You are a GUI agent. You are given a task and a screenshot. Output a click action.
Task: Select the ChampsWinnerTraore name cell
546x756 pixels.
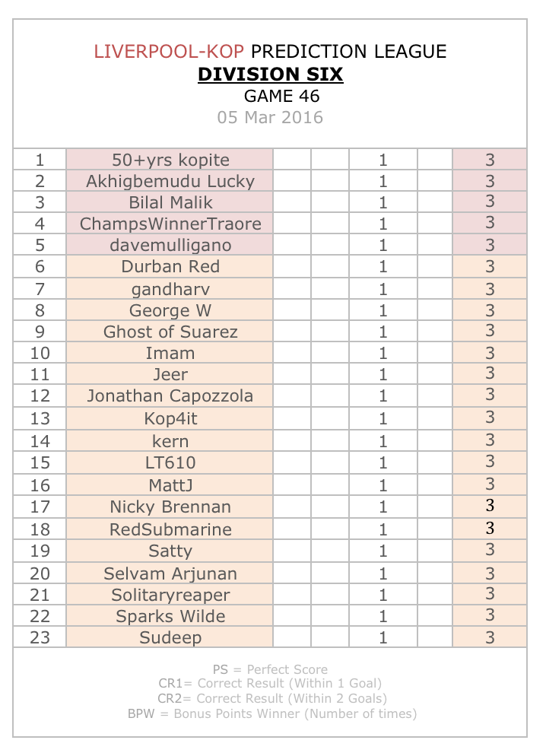pos(170,224)
